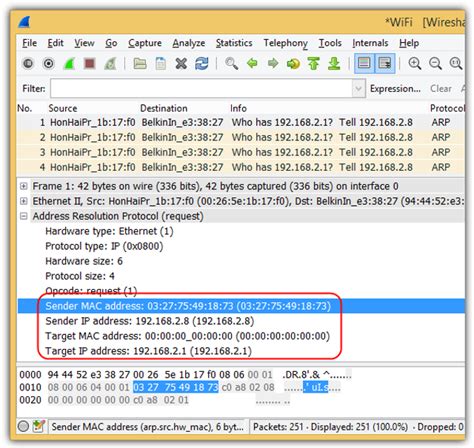Edit capture comments icon in status bar

pos(39,426)
